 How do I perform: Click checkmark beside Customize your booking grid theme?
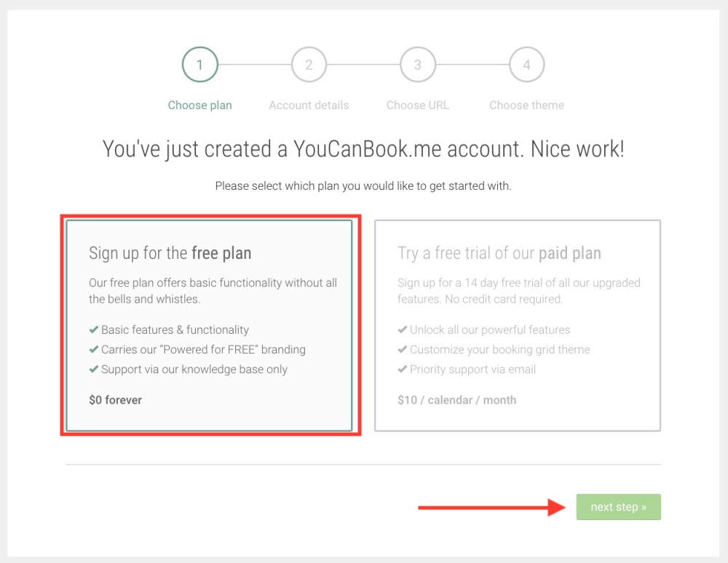(x=403, y=349)
